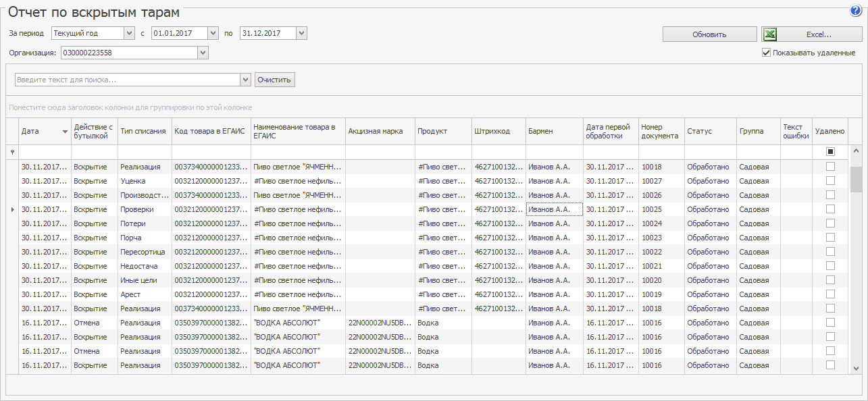Toggle the Удалено filter checkbox in filter row
Screen dimensions: 868x401
(830, 152)
